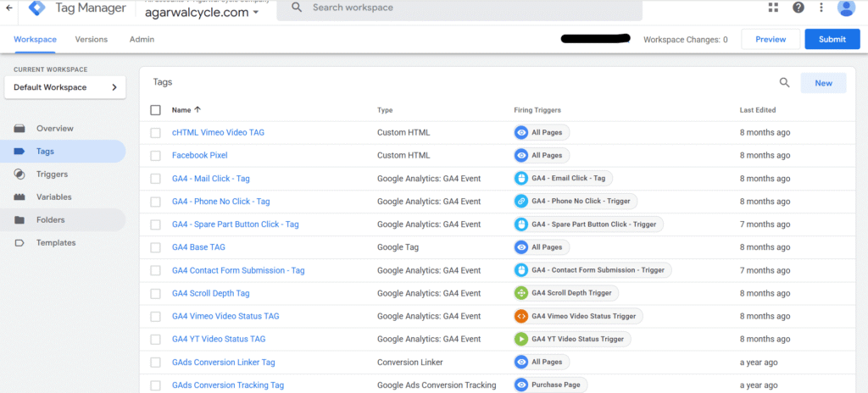Open Triggers in the sidebar
868x393 pixels.
[x=52, y=174]
